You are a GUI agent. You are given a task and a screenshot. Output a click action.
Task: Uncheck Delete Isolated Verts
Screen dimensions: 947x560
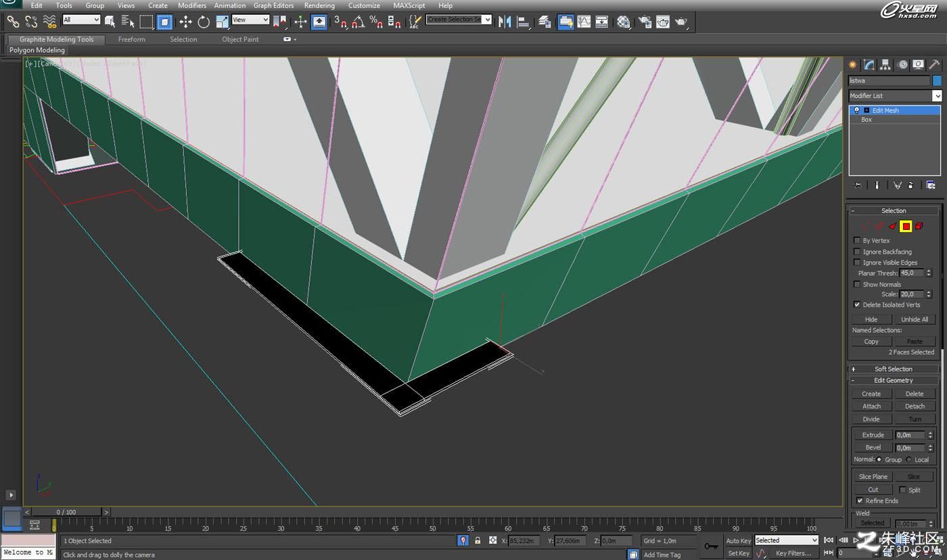click(x=857, y=305)
